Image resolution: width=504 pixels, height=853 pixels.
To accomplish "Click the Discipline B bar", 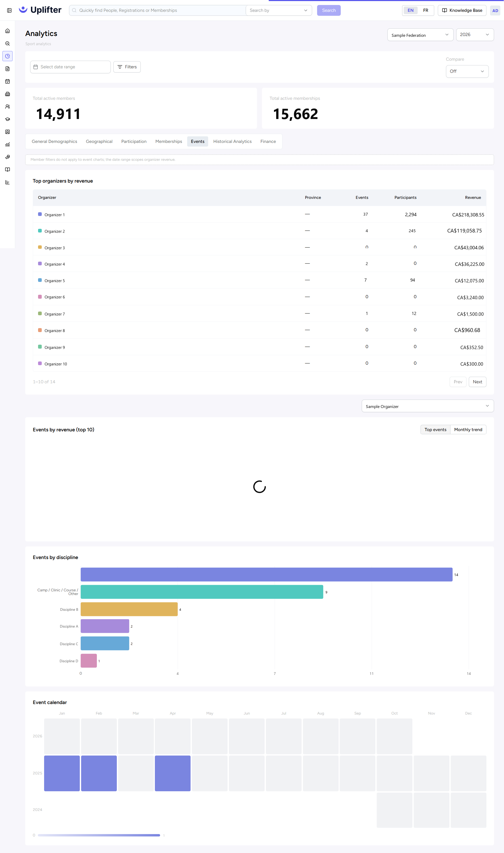I will pos(129,609).
